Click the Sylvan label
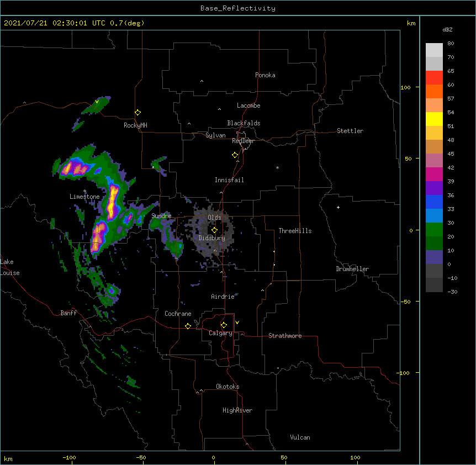This screenshot has height=465, width=476. click(x=215, y=135)
